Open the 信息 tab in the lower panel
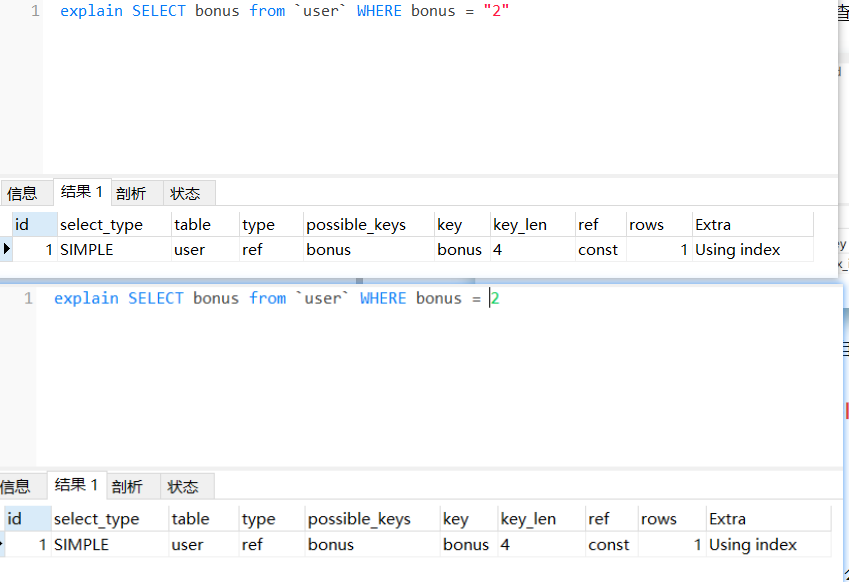The image size is (849, 582). click(x=16, y=487)
